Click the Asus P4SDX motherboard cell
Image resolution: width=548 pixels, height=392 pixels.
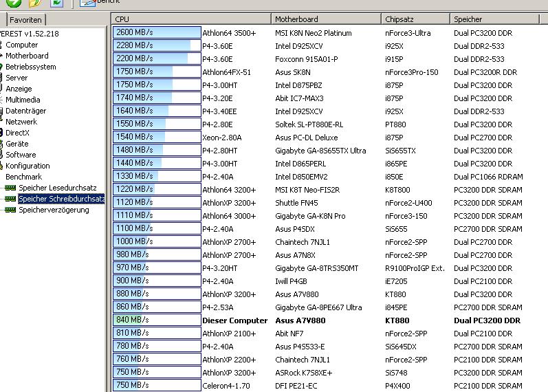(x=294, y=229)
